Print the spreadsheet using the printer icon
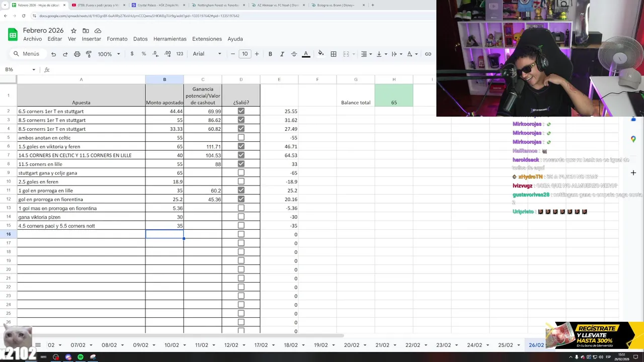The height and width of the screenshot is (362, 644). (77, 54)
